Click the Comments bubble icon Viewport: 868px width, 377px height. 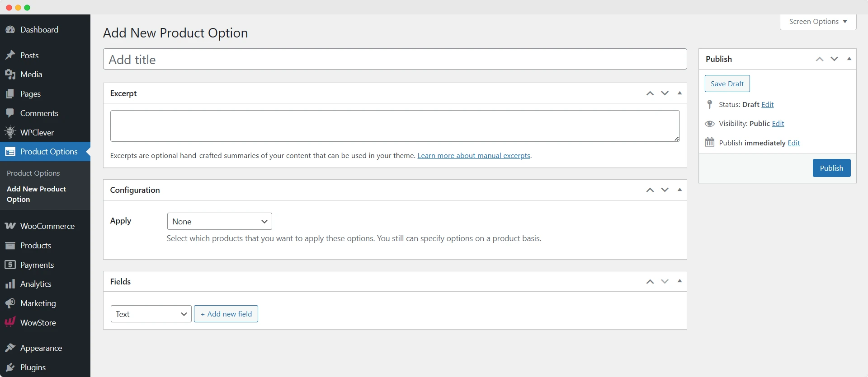click(x=10, y=113)
